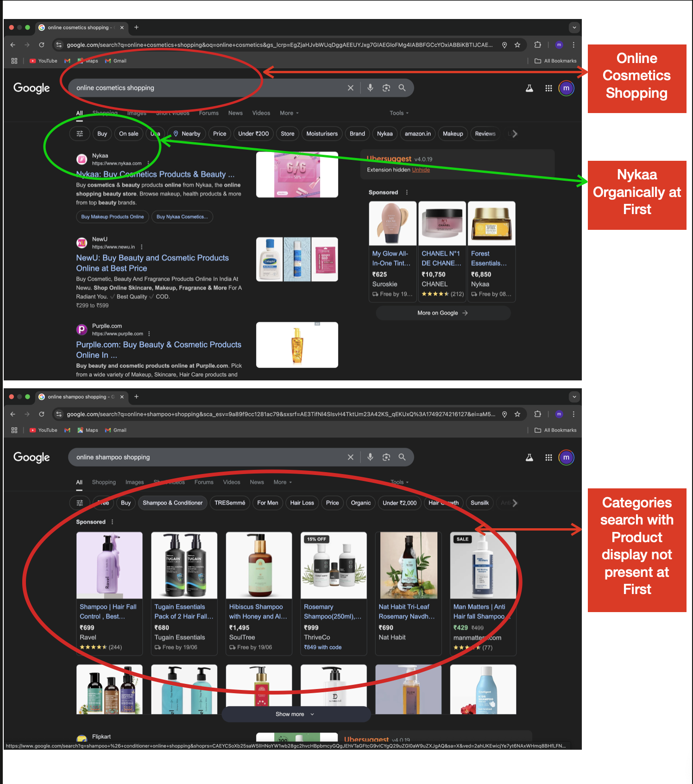
Task: Open apps shortcut icon in cosmetics bookmarks bar
Action: pyautogui.click(x=14, y=61)
